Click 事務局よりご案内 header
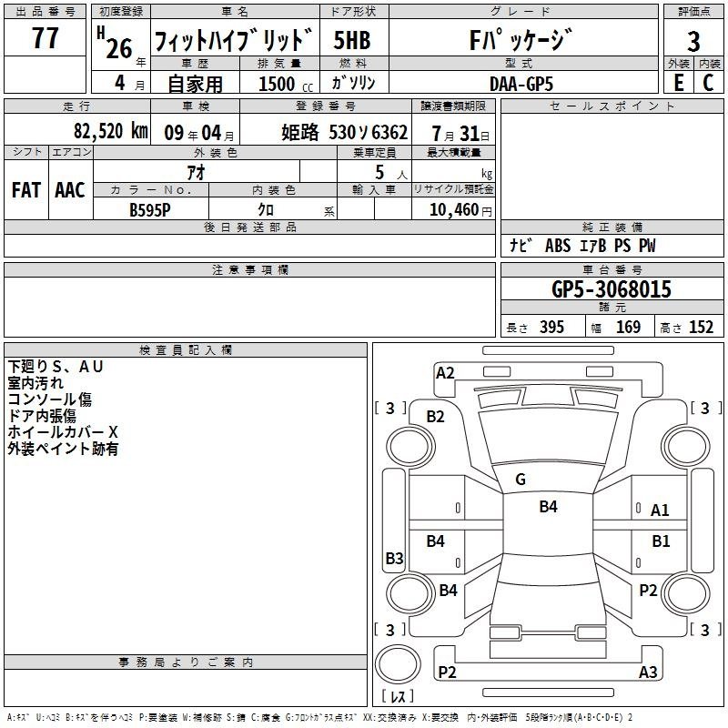728x728 pixels. 186,662
